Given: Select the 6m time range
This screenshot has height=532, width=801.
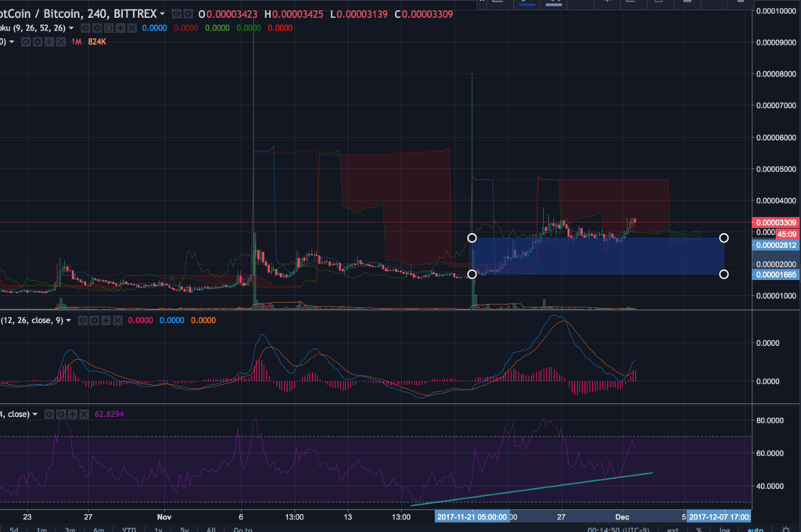Looking at the screenshot, I should point(99,529).
